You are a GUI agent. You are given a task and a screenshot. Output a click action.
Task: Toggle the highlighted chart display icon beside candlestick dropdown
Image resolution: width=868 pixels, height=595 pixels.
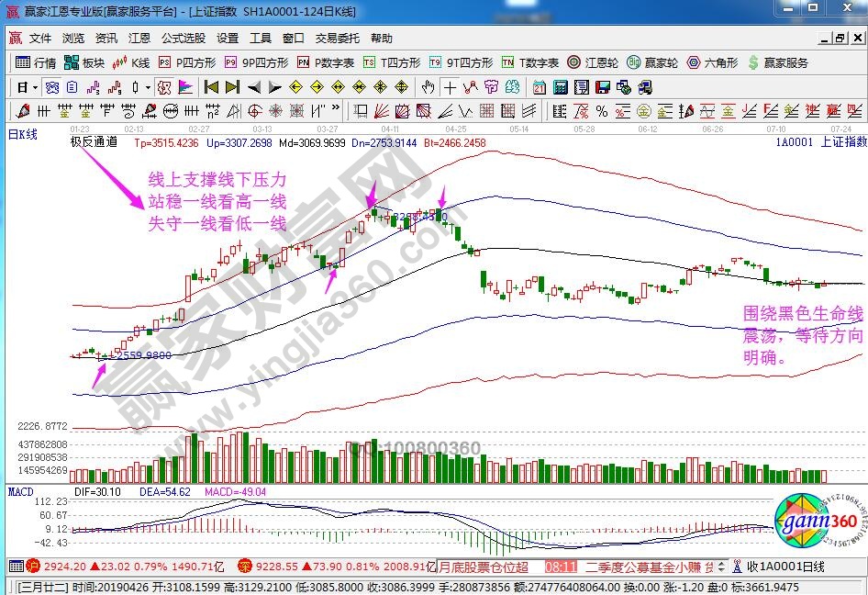tap(164, 87)
